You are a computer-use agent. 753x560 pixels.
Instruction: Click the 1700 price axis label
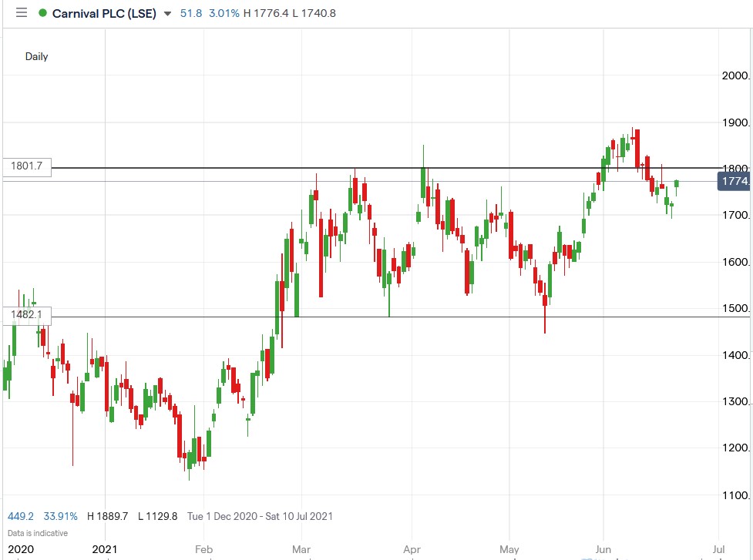click(x=735, y=216)
